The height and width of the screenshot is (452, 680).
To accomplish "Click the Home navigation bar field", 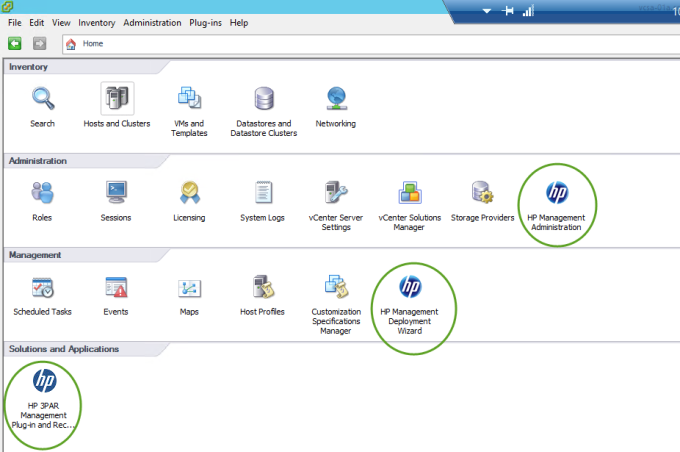I will point(371,44).
